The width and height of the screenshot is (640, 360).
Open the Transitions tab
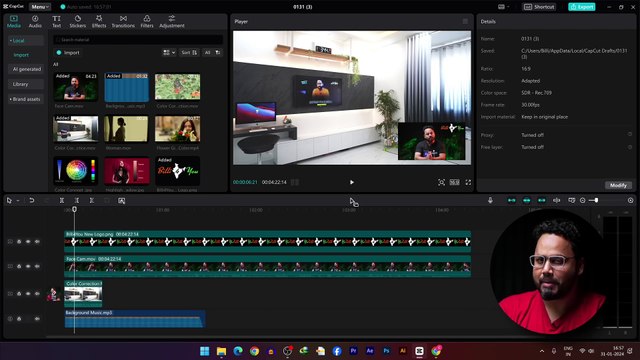123,22
